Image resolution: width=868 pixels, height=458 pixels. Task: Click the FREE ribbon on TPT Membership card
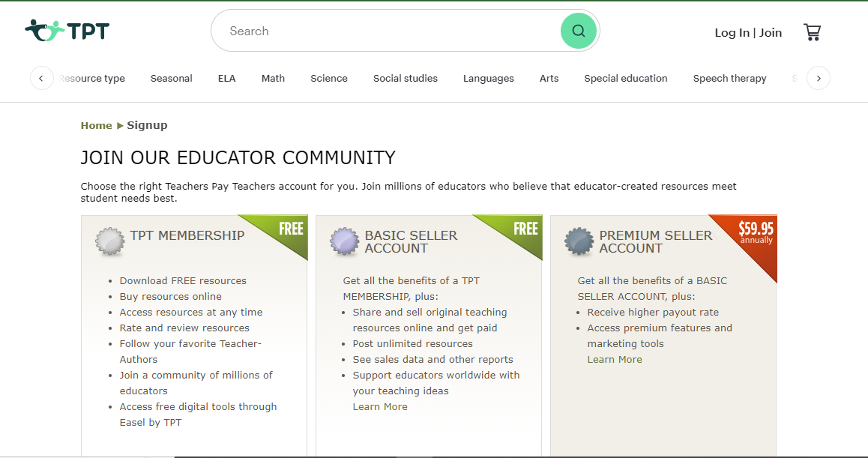click(x=291, y=229)
